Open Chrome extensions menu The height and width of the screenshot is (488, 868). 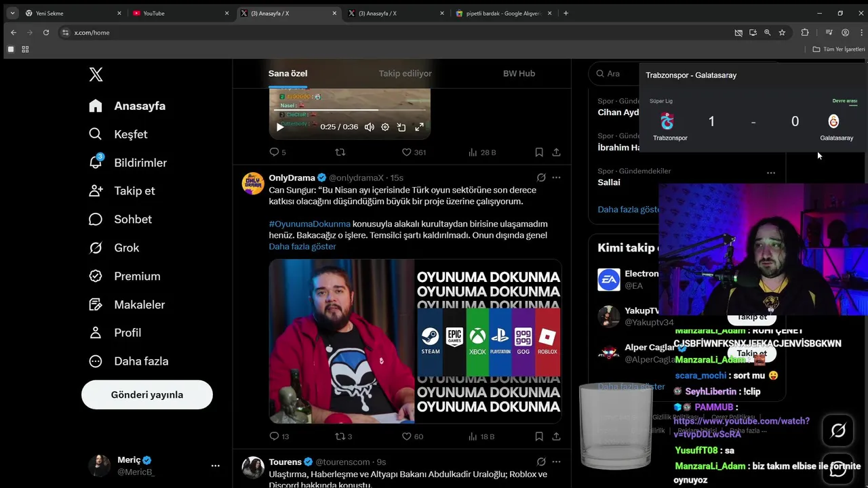point(805,33)
